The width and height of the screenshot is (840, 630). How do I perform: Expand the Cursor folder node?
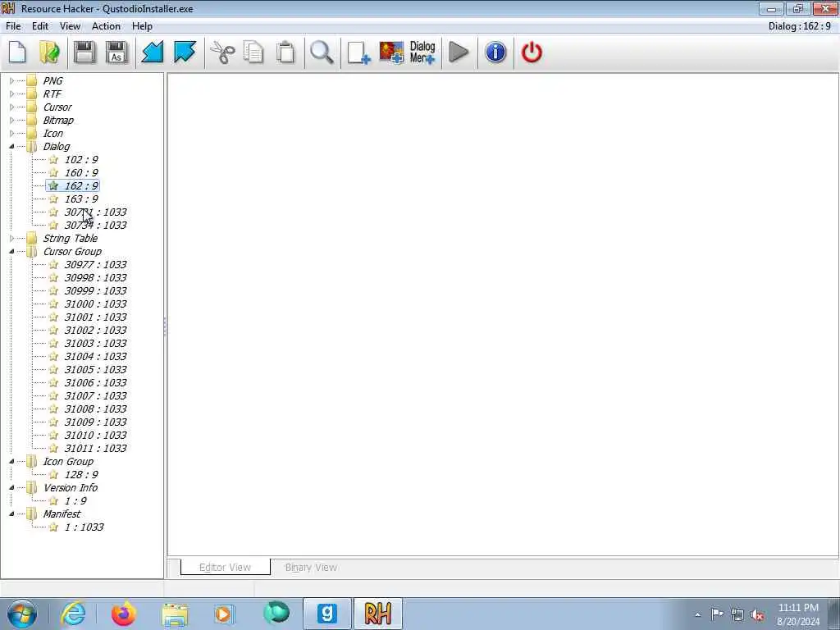11,107
